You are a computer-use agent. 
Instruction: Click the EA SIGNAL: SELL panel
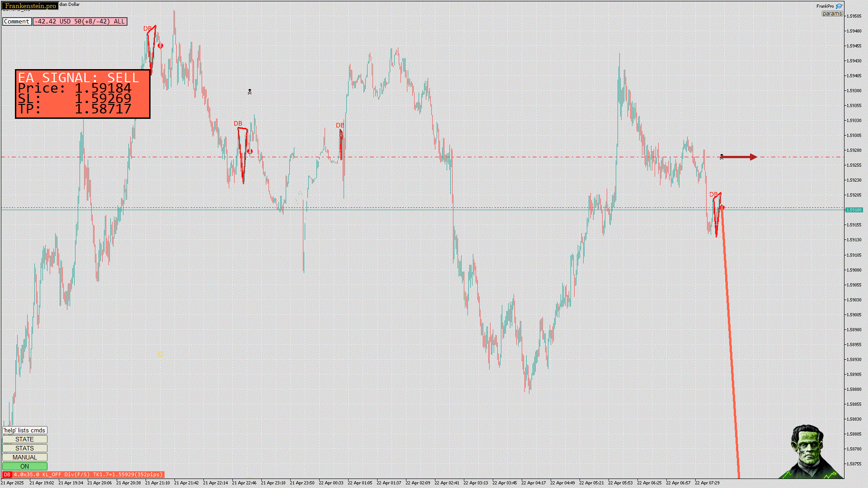tap(82, 94)
